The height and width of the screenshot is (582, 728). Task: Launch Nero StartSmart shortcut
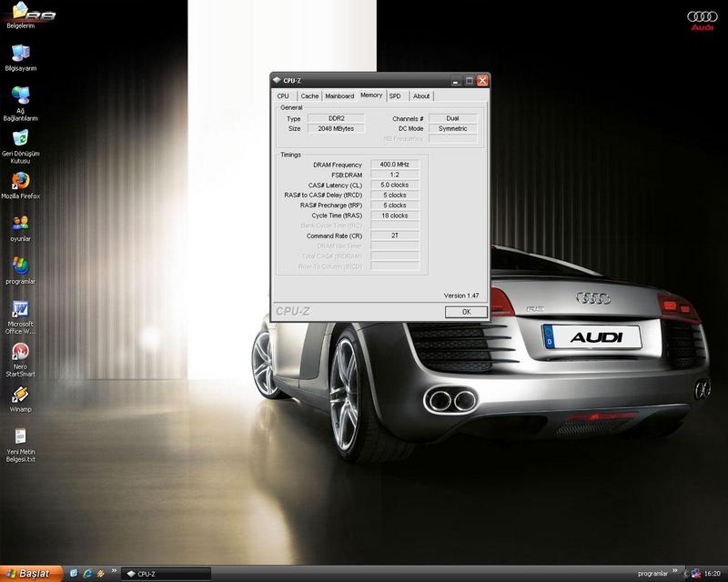click(20, 360)
